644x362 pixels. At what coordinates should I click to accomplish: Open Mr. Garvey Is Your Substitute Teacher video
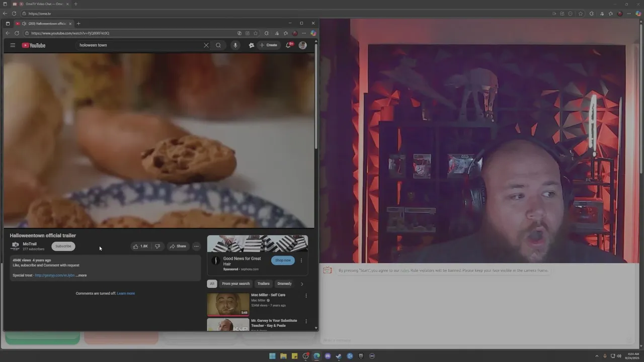[x=274, y=323]
